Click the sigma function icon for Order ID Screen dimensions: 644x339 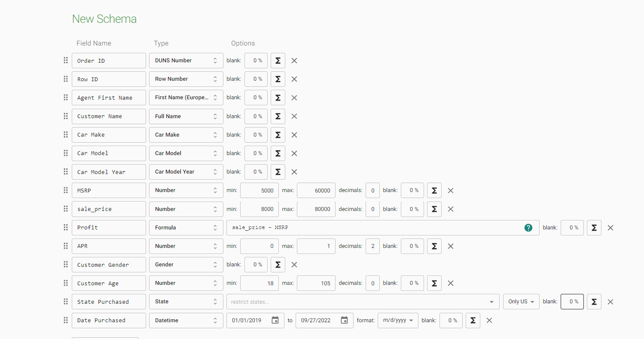pyautogui.click(x=278, y=61)
